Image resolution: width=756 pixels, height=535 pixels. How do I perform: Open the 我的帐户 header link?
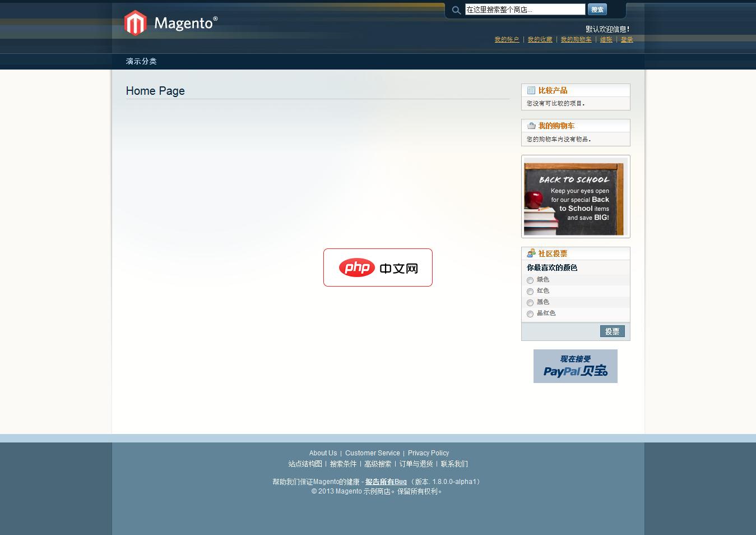click(507, 40)
